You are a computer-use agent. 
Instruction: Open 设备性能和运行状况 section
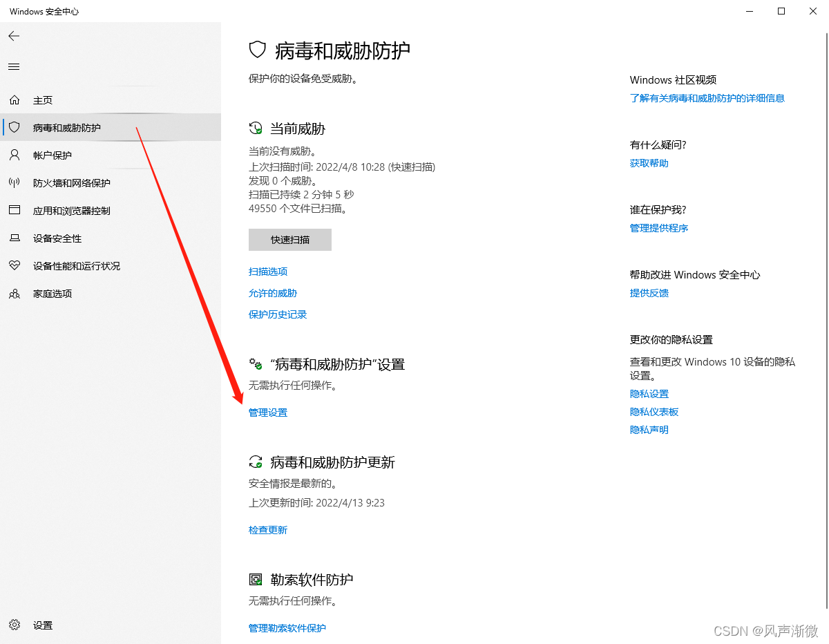(111, 266)
